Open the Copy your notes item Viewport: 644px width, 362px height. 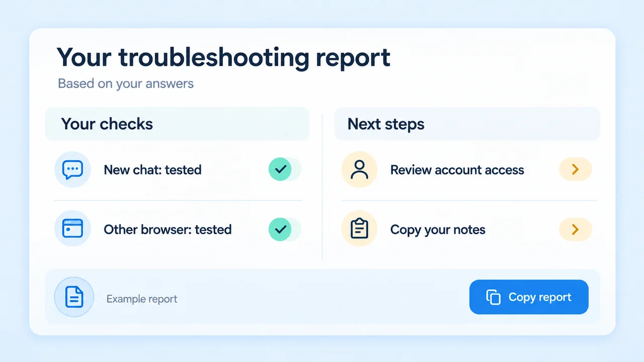[467, 230]
